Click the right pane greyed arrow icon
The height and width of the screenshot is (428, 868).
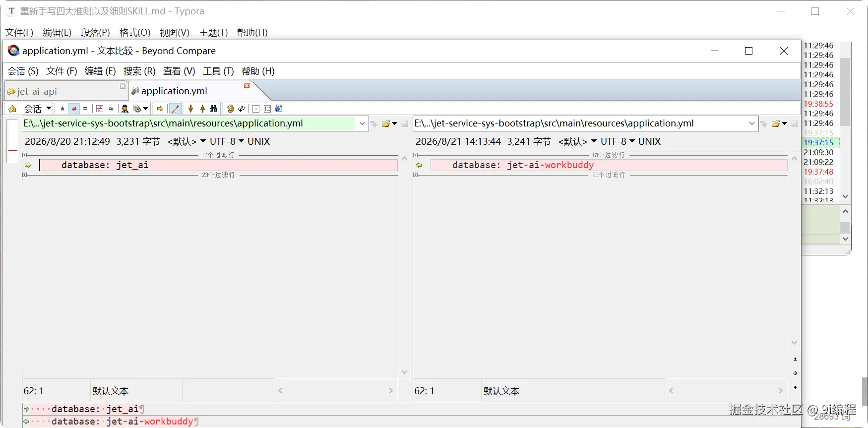764,123
